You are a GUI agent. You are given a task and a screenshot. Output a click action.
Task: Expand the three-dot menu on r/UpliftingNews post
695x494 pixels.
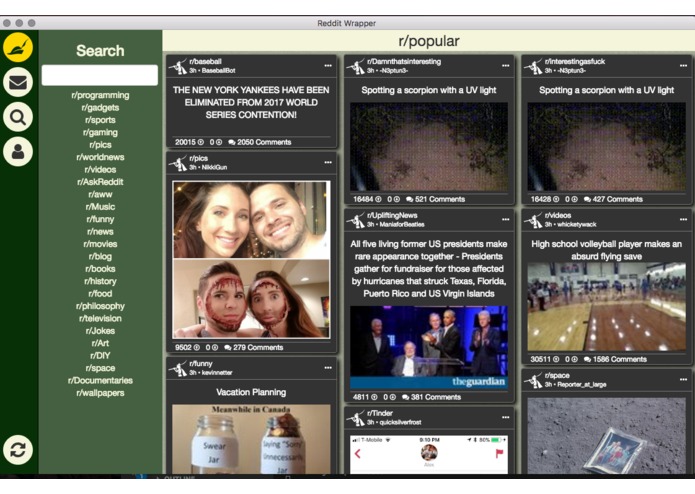tap(506, 219)
